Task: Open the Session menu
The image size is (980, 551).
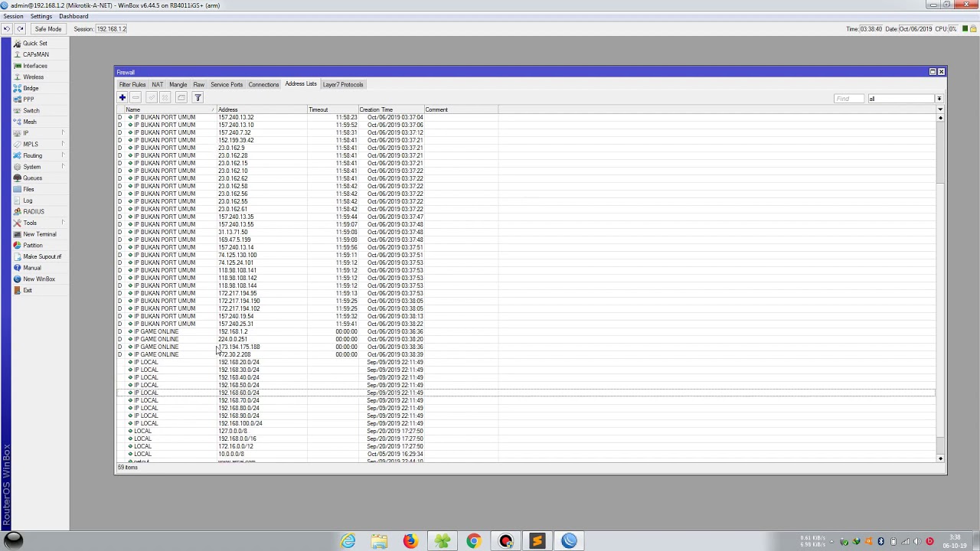Action: 13,16
